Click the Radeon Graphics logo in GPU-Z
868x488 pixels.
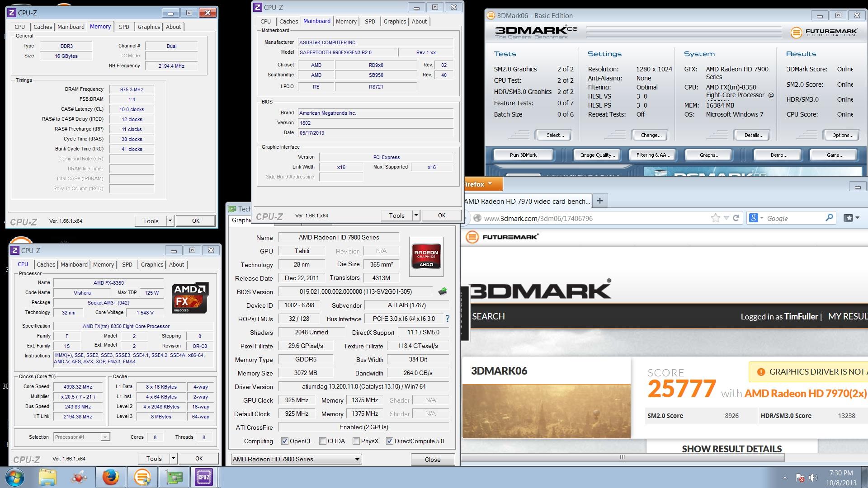(426, 256)
